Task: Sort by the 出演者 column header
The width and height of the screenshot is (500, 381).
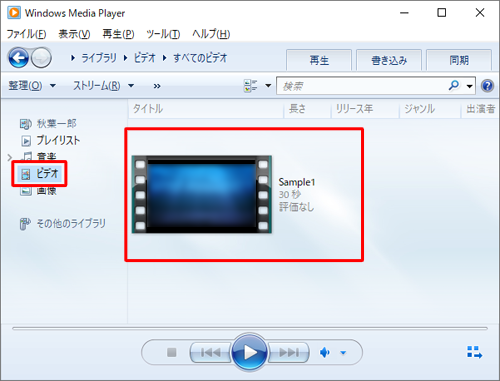Action: coord(481,109)
